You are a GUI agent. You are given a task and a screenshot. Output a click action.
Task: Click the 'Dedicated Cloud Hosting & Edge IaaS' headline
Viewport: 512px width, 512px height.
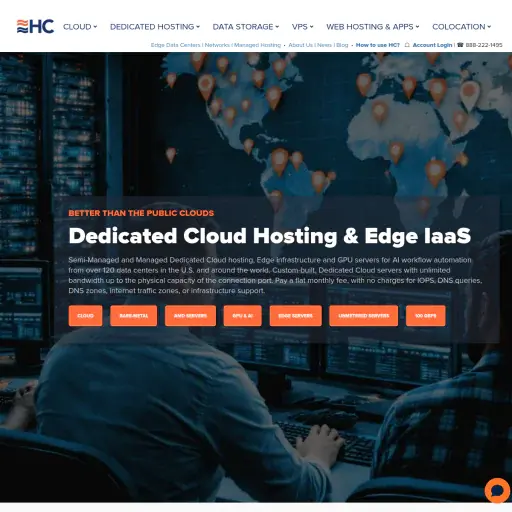click(x=270, y=236)
